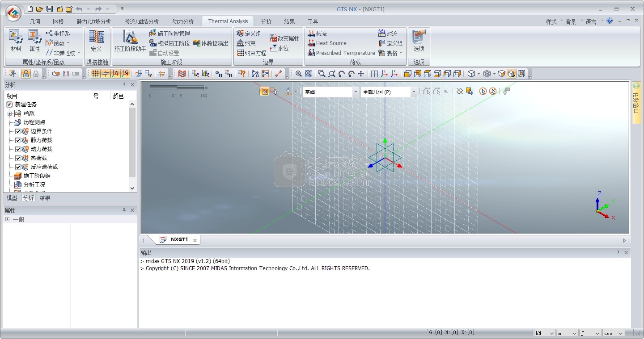Select the Prescribed Temperature tool
The image size is (644, 339).
tap(341, 53)
